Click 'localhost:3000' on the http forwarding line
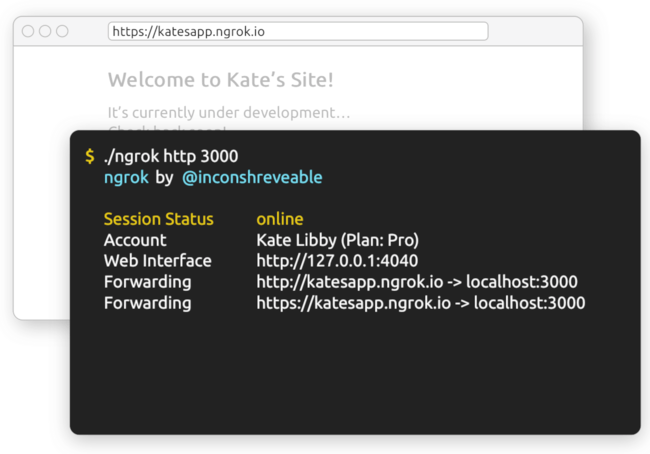This screenshot has height=454, width=650. tap(525, 282)
